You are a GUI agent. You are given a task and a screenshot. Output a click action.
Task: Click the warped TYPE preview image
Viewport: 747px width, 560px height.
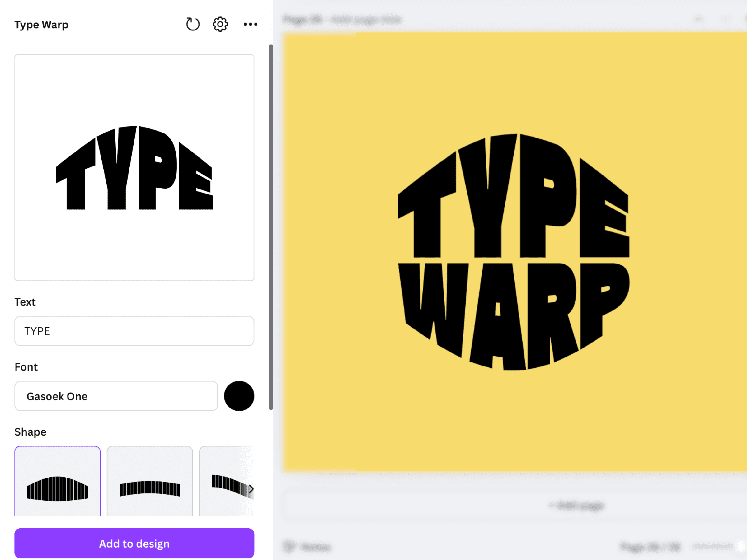point(134,167)
